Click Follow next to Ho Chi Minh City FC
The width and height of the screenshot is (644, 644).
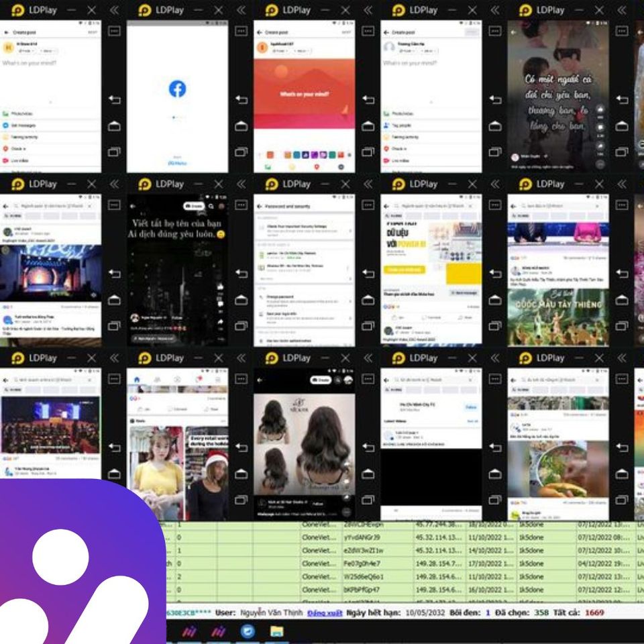point(471,407)
